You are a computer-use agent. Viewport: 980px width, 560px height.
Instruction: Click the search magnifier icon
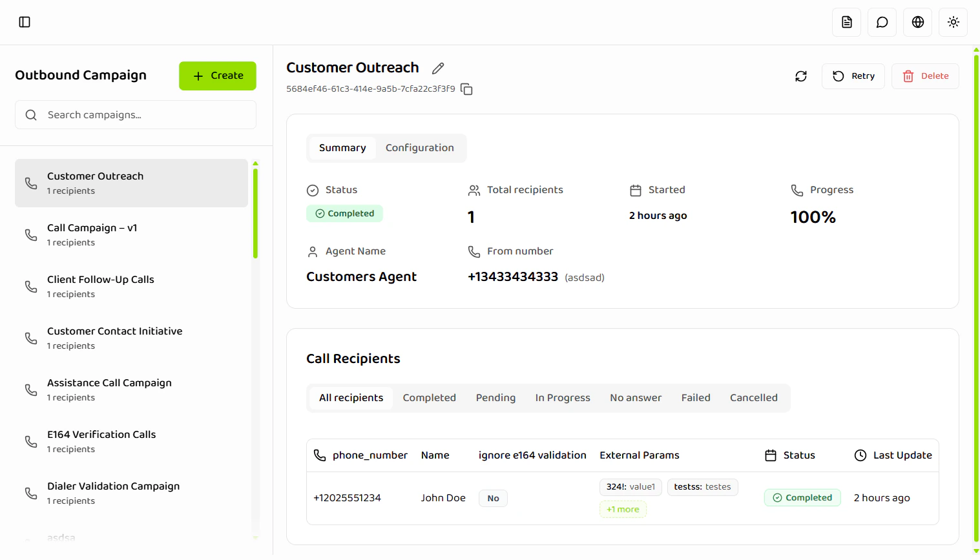click(x=30, y=114)
